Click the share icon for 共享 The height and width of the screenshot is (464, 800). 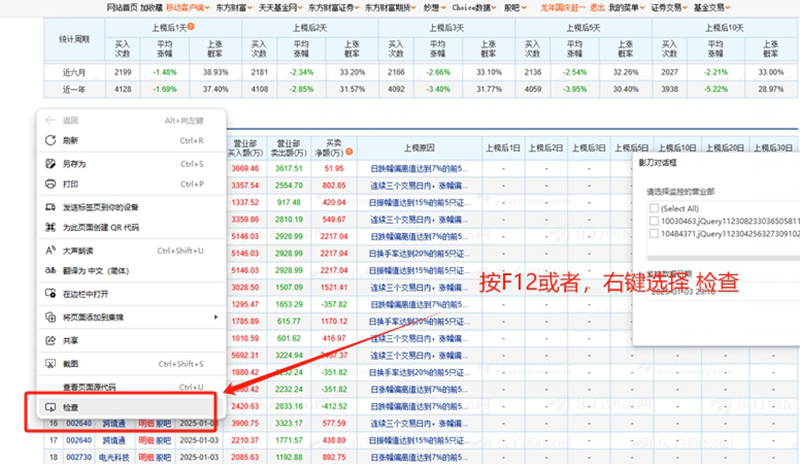[x=51, y=340]
